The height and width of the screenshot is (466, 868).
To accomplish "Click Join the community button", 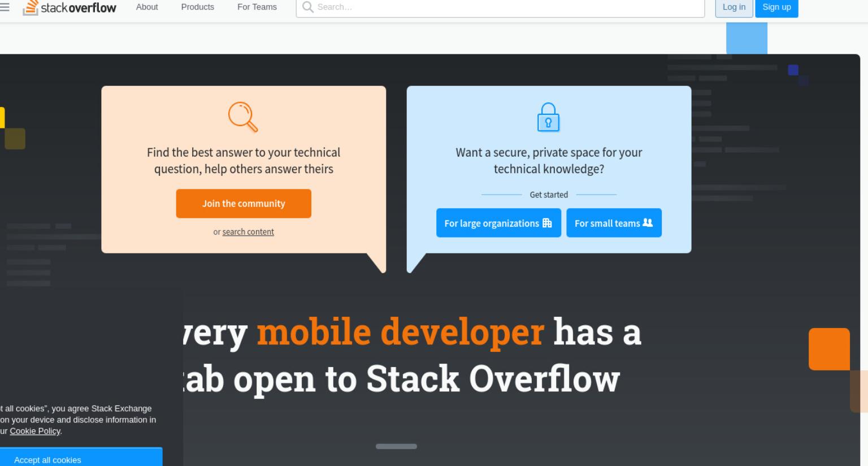I will pyautogui.click(x=244, y=204).
